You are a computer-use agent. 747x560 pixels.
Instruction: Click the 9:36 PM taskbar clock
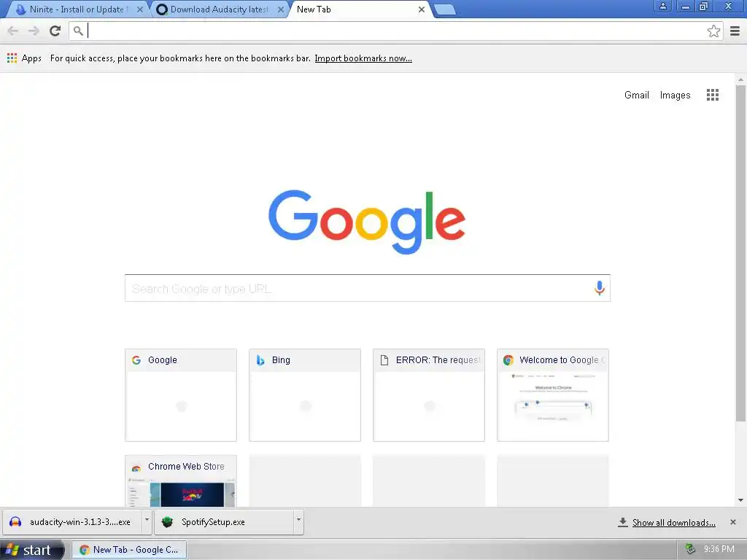(719, 549)
